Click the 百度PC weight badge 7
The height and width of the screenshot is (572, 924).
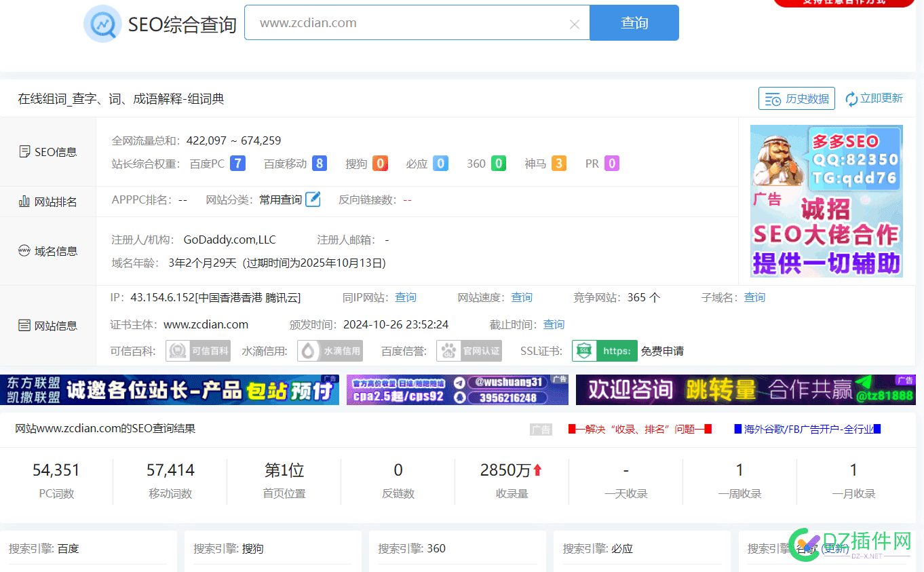point(237,164)
